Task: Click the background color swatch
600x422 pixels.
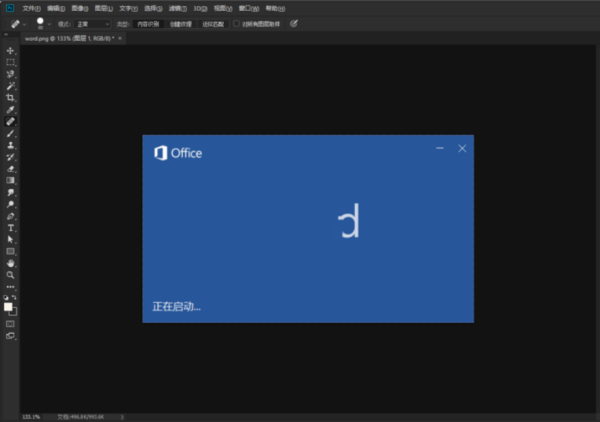Action: tap(14, 313)
